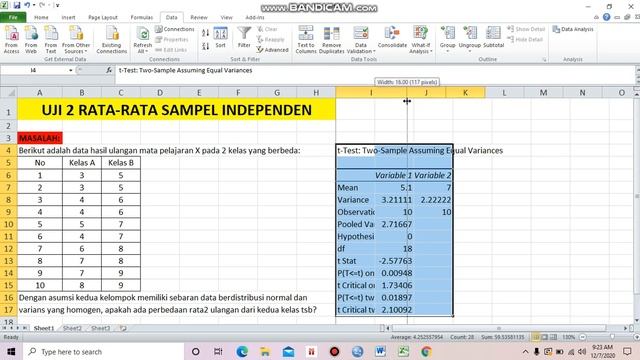640x360 pixels.
Task: Switch to the Review tab
Action: tap(199, 18)
